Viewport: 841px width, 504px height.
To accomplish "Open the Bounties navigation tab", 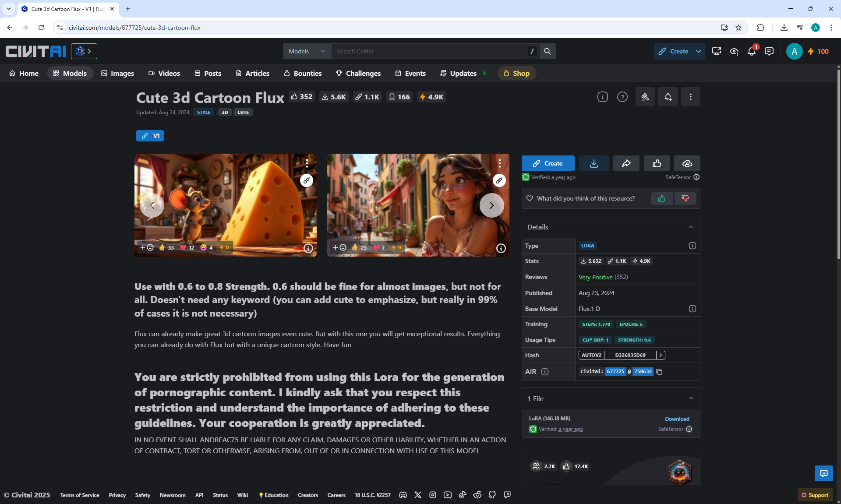I will point(303,73).
